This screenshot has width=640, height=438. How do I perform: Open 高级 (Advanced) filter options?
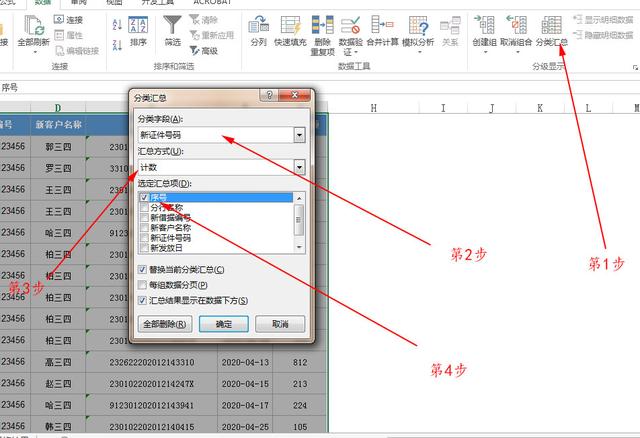click(x=204, y=51)
